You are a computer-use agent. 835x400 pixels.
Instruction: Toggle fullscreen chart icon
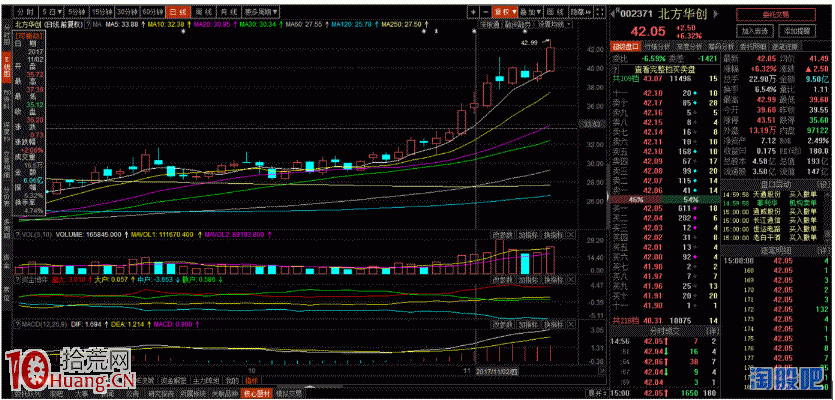click(x=600, y=12)
